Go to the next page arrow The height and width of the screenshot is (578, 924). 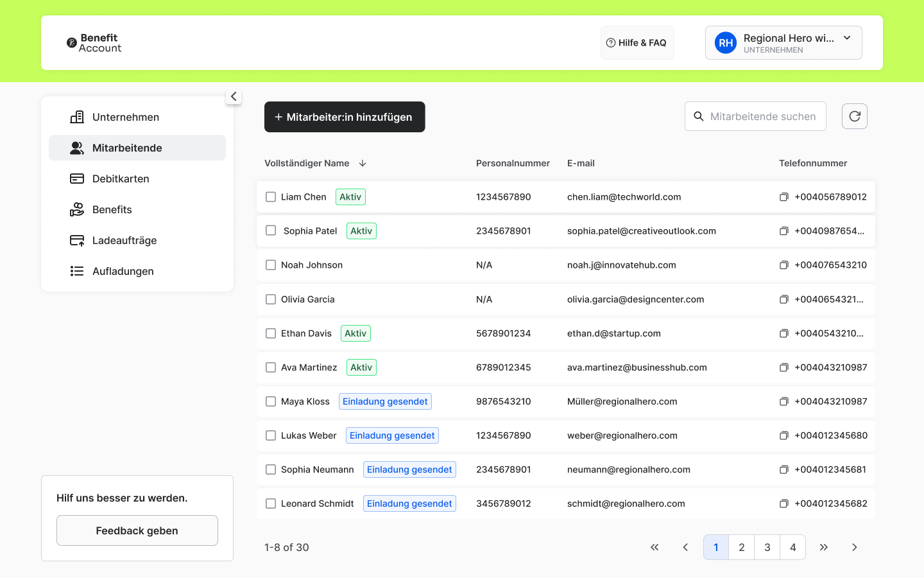tap(855, 547)
